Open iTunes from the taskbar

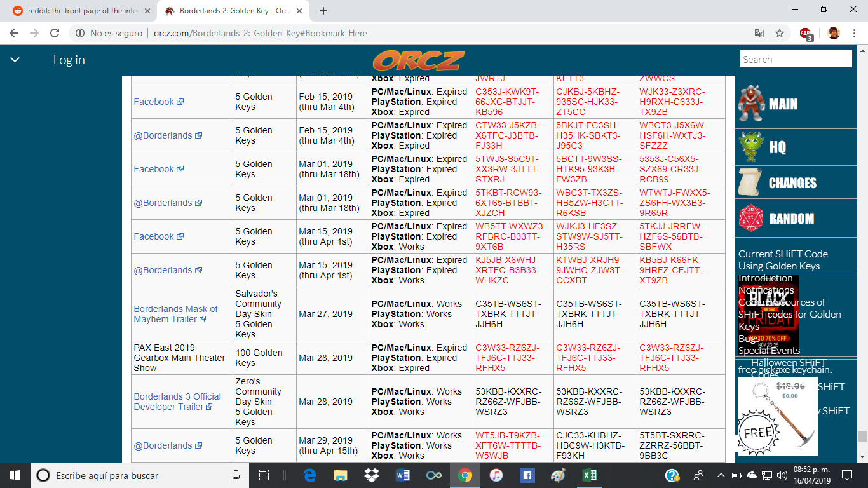pyautogui.click(x=496, y=475)
